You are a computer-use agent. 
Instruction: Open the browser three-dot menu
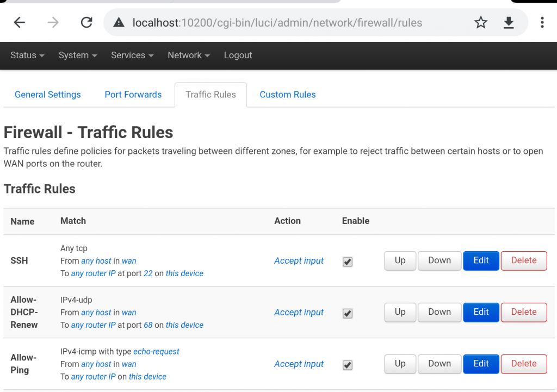542,22
